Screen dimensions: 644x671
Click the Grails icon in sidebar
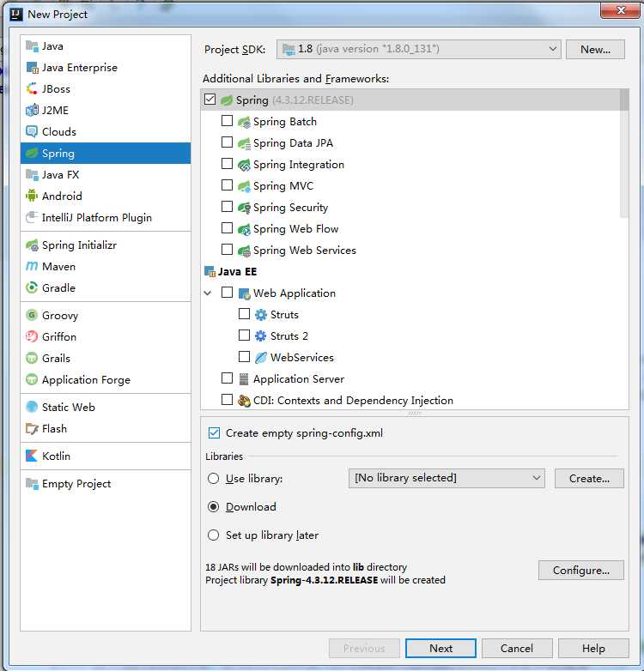tap(32, 358)
